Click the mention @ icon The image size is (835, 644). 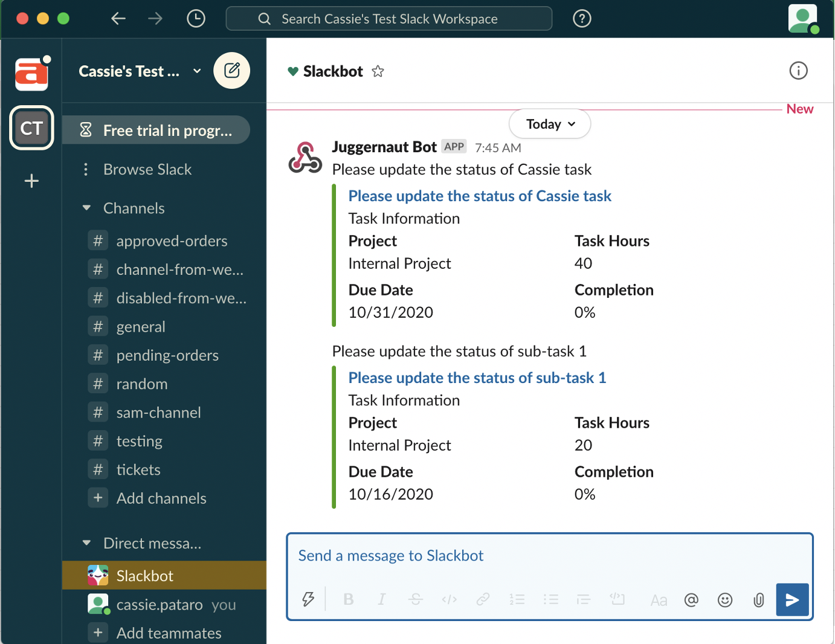pyautogui.click(x=691, y=599)
